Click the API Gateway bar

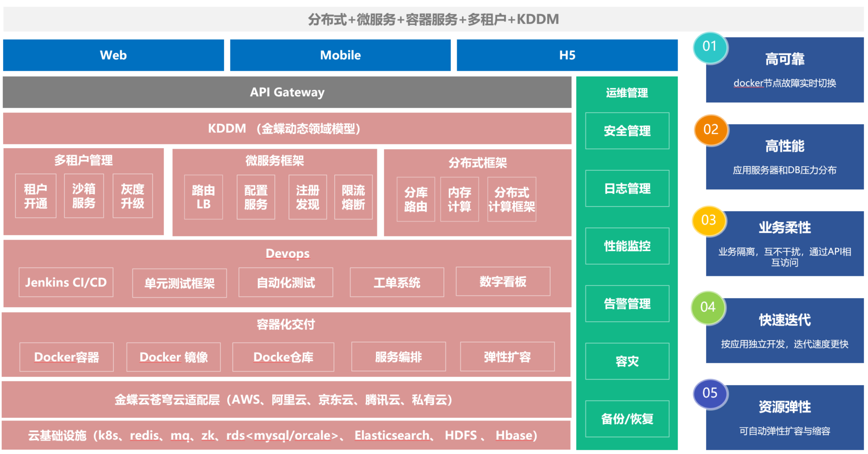click(x=287, y=92)
